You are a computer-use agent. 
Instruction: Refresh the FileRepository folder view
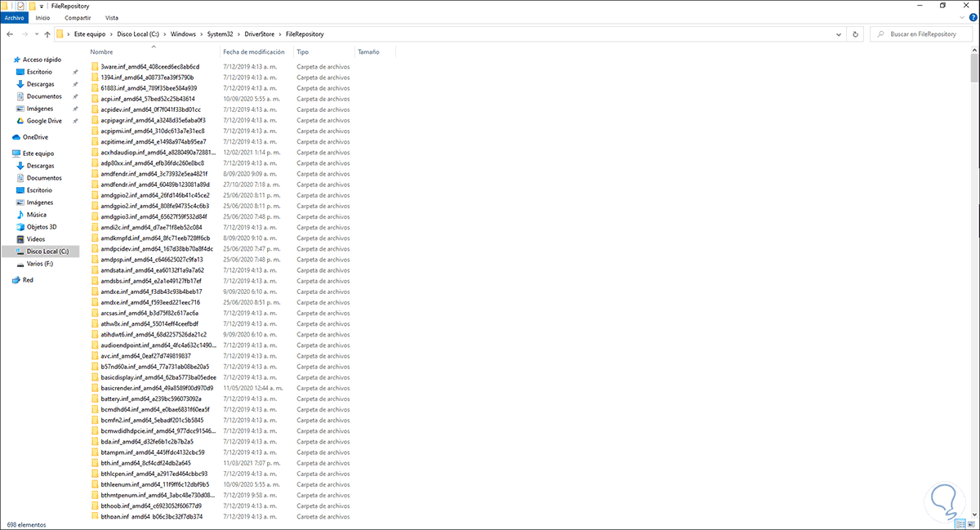point(855,34)
